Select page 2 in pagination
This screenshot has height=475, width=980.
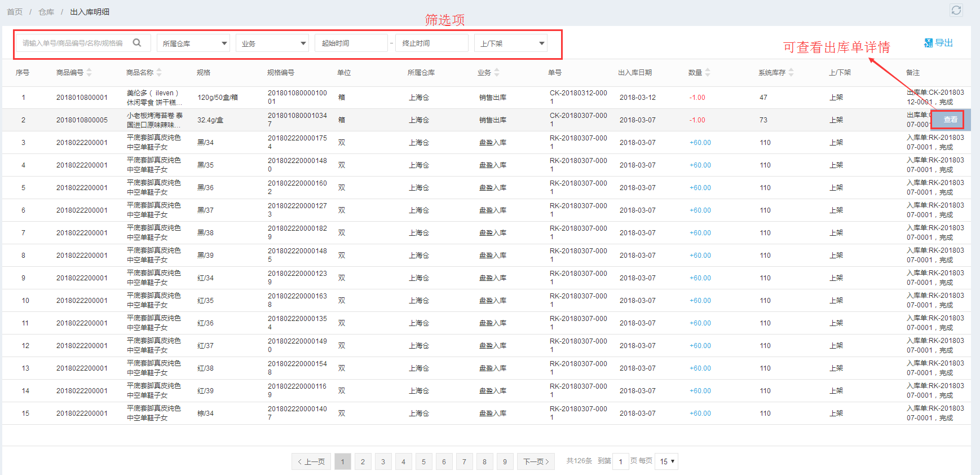tap(363, 461)
